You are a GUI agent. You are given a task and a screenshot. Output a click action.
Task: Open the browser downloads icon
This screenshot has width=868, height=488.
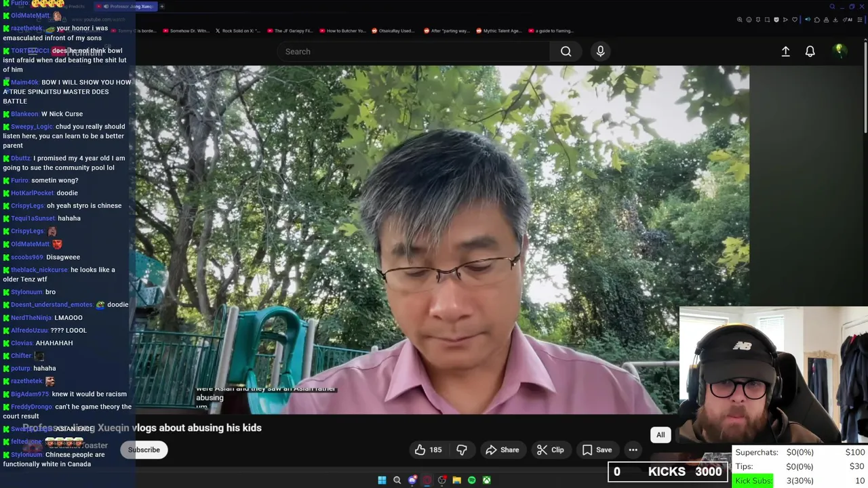(835, 20)
